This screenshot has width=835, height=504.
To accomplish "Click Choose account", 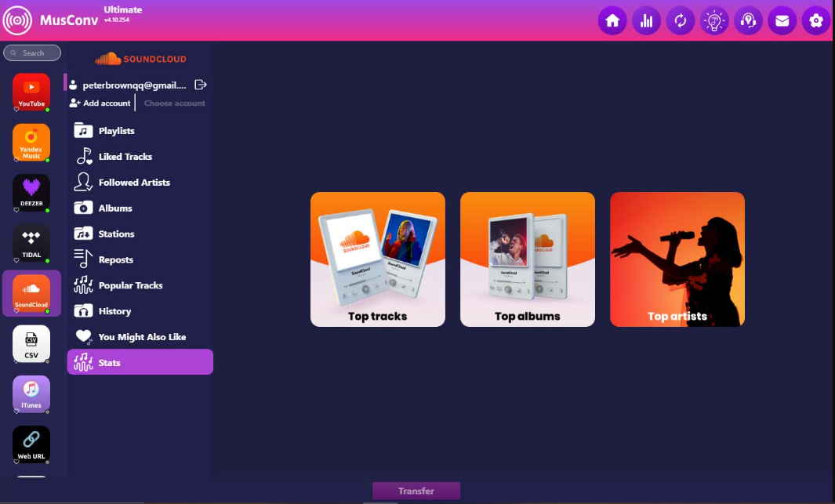I will pyautogui.click(x=175, y=103).
